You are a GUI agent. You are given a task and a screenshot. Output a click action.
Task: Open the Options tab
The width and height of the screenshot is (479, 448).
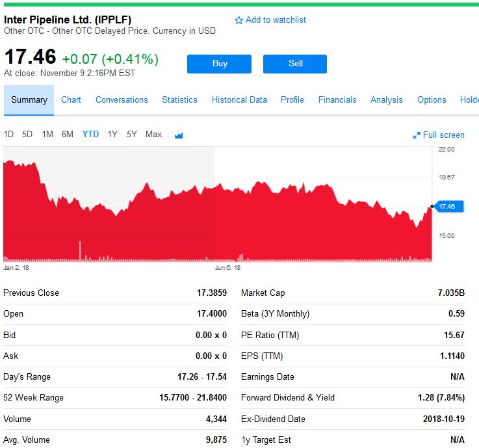[432, 100]
